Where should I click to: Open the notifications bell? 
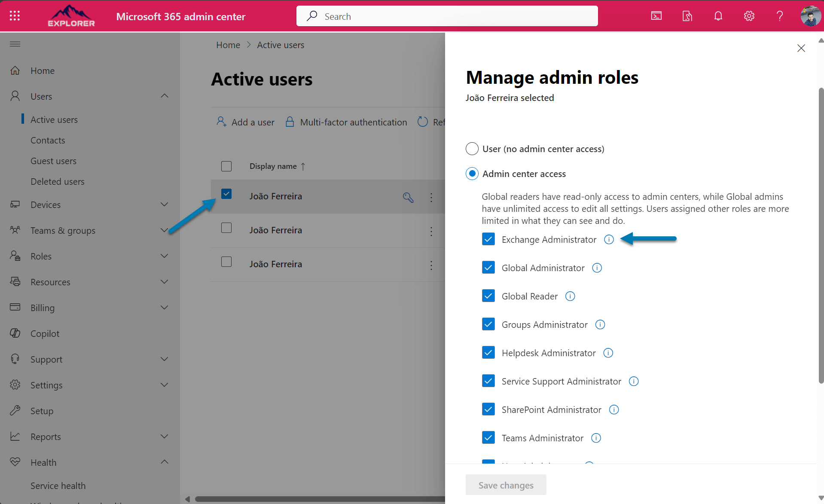pyautogui.click(x=717, y=16)
